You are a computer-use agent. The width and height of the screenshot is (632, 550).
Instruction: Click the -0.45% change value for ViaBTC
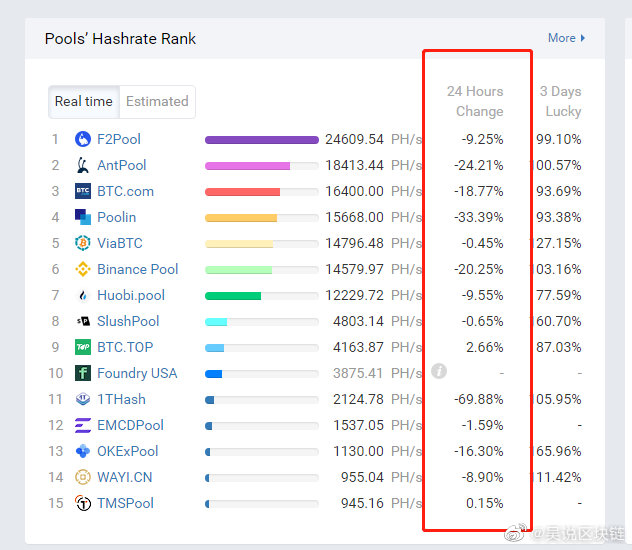(482, 243)
